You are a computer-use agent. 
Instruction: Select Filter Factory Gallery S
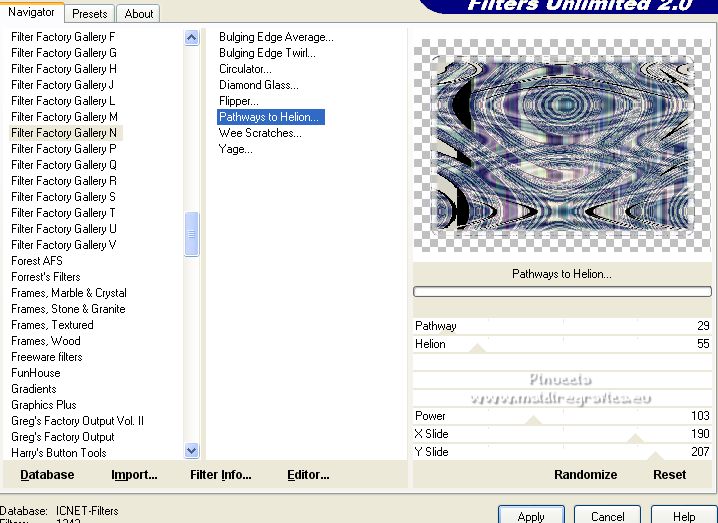point(64,197)
